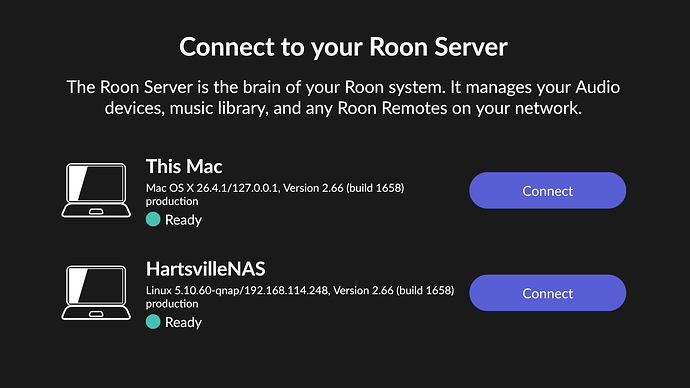The width and height of the screenshot is (690, 388).
Task: Connect to the This Mac server
Action: point(547,190)
